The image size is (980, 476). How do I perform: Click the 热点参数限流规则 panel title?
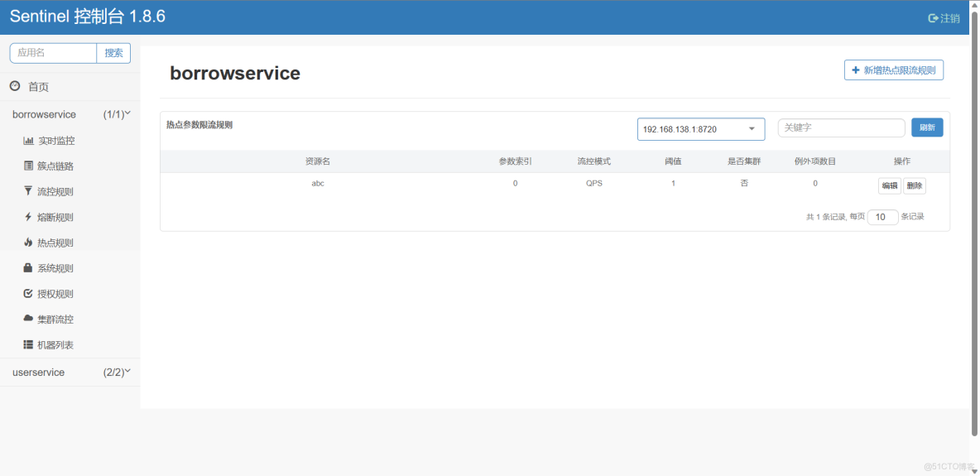pyautogui.click(x=199, y=124)
